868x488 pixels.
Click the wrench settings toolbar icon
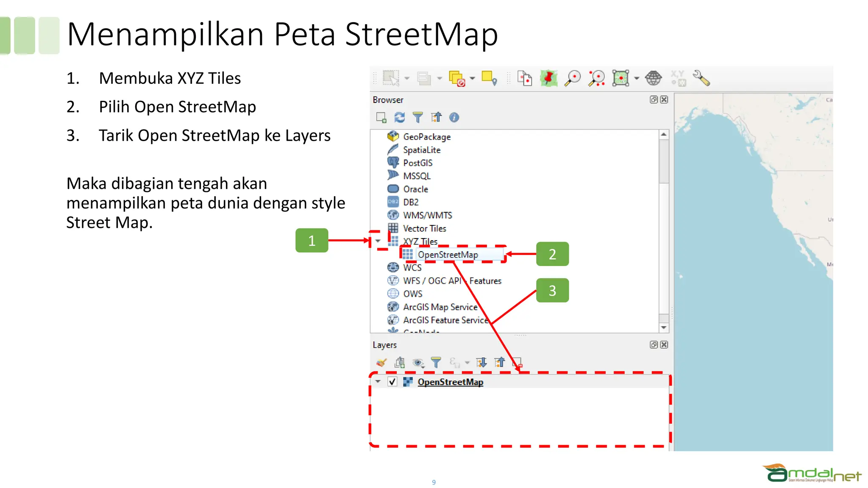click(701, 78)
